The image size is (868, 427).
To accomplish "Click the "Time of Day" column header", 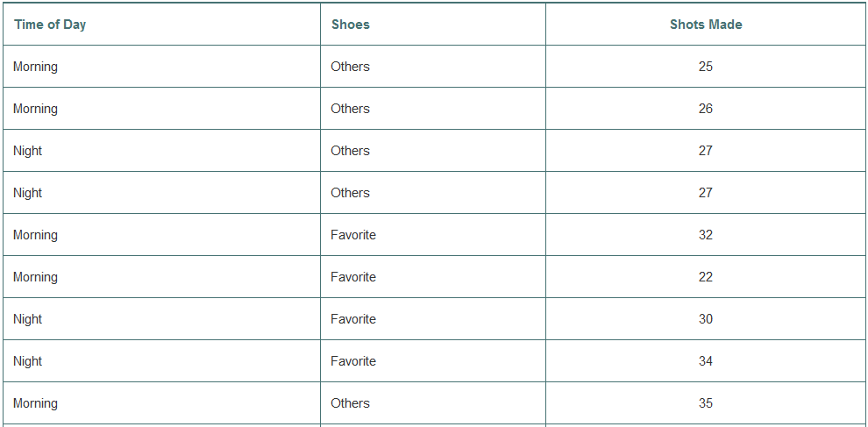I will (50, 25).
